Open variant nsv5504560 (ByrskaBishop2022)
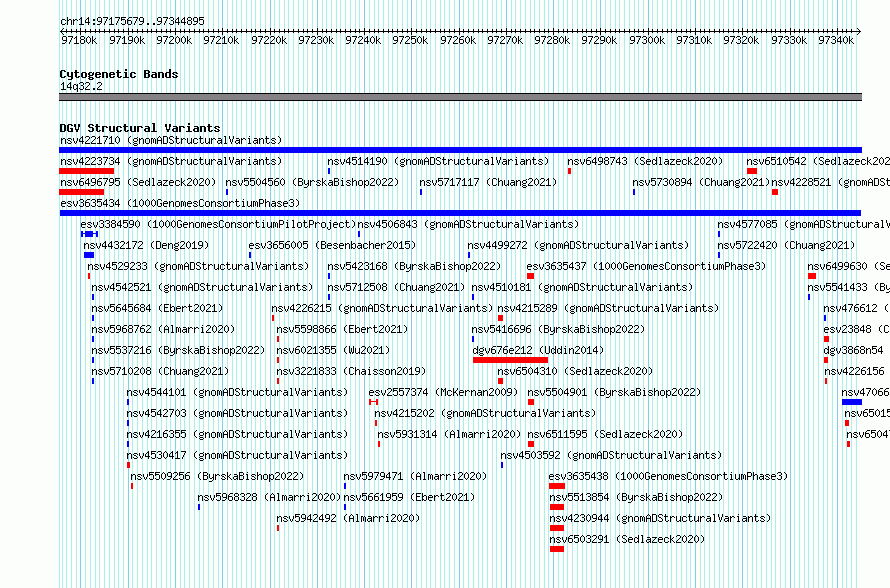The image size is (890, 588). point(312,182)
